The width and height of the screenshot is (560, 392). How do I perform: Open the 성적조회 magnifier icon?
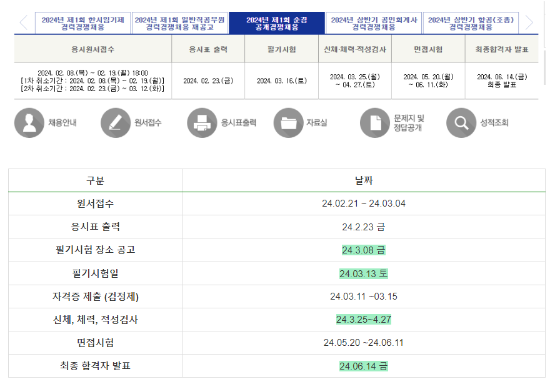tap(461, 123)
